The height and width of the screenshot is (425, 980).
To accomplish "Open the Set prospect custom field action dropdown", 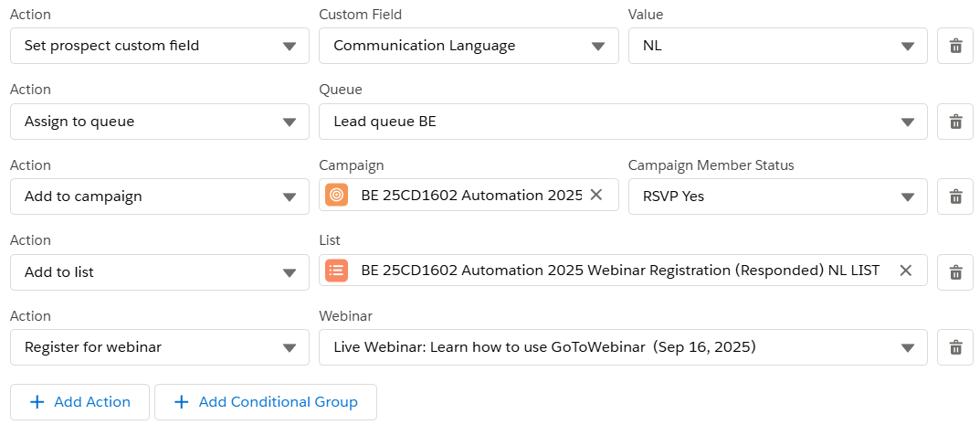I will pos(159,46).
